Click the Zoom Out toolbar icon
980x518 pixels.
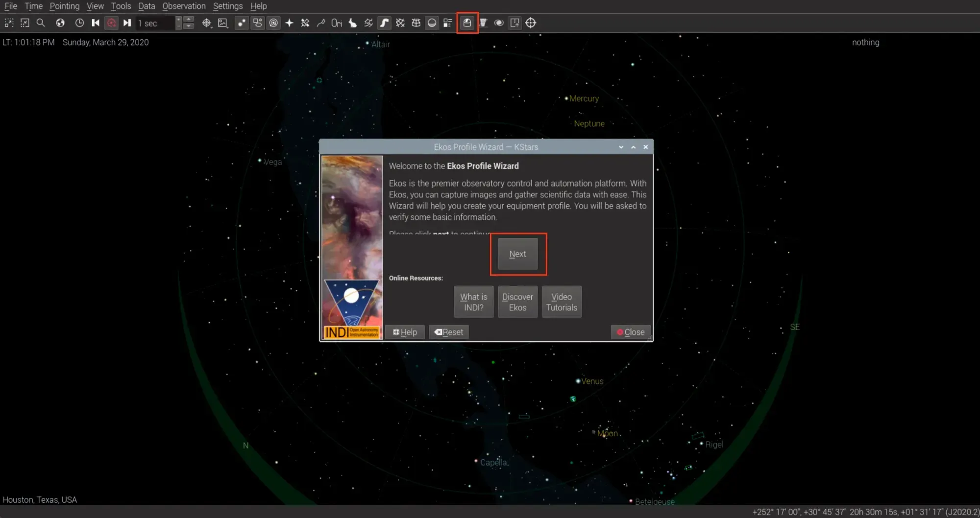[x=25, y=23]
